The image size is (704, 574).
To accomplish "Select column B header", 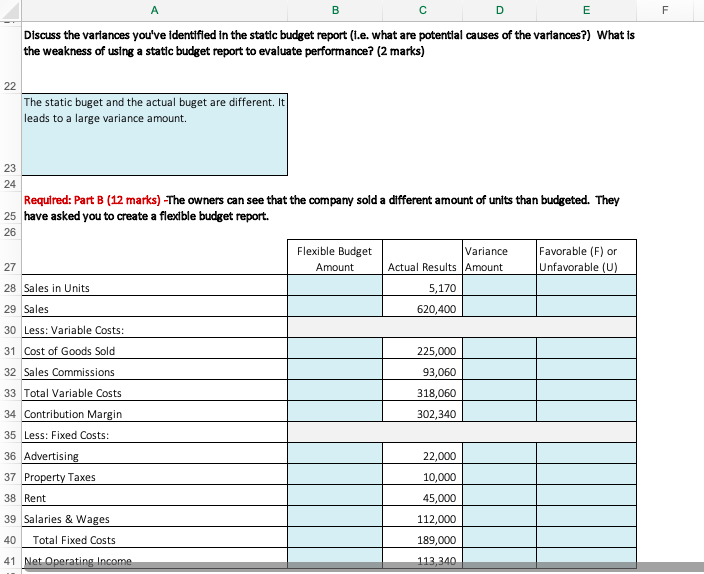I will 335,10.
